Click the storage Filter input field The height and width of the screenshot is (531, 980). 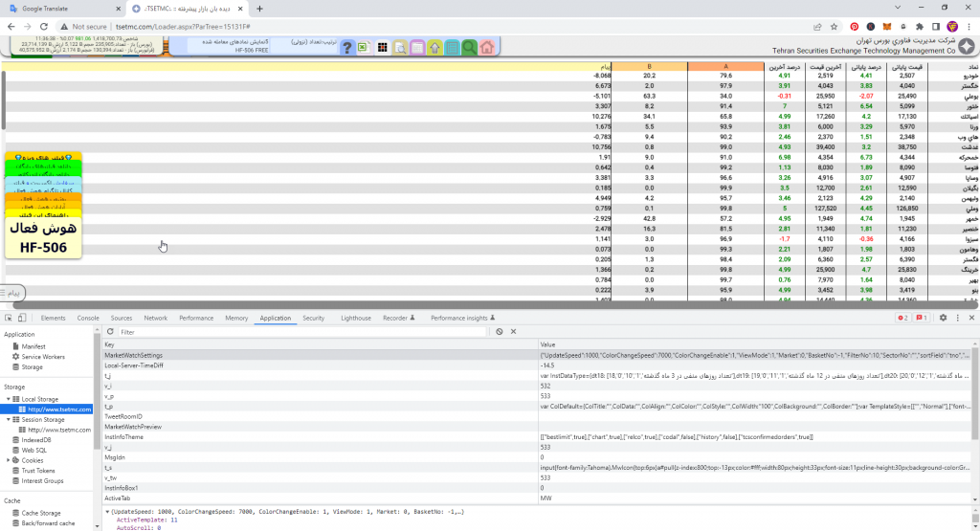pyautogui.click(x=287, y=331)
